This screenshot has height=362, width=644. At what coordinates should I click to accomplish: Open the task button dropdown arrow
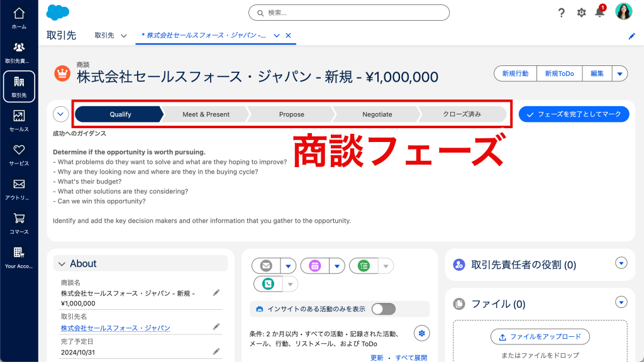(x=386, y=266)
